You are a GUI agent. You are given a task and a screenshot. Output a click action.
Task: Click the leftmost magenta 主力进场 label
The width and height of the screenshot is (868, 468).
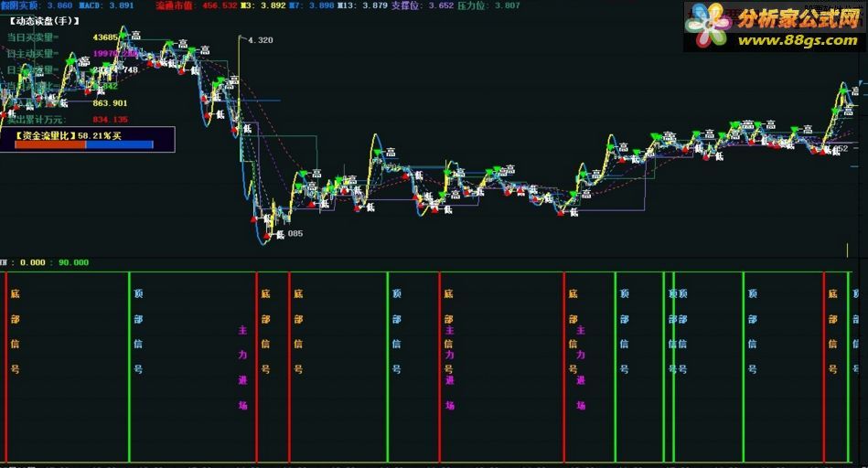[242, 367]
